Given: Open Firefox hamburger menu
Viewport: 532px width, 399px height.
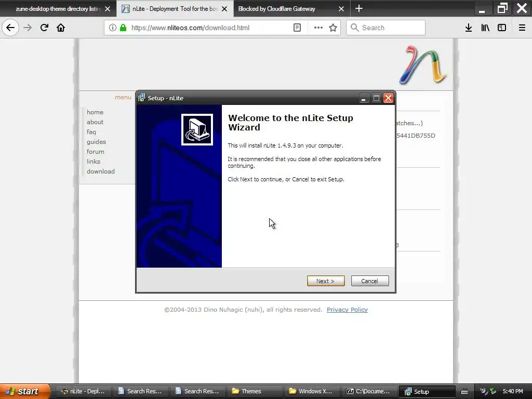Looking at the screenshot, I should 522,28.
